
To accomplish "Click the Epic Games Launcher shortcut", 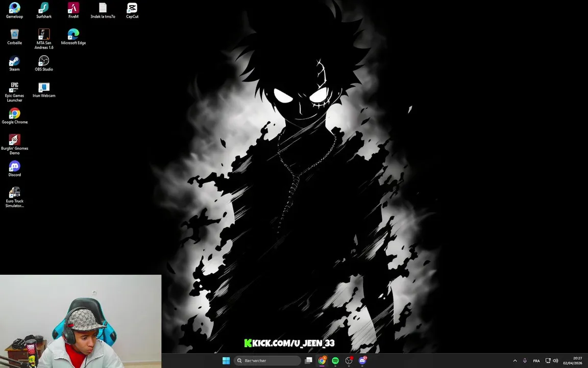I will 14,91.
